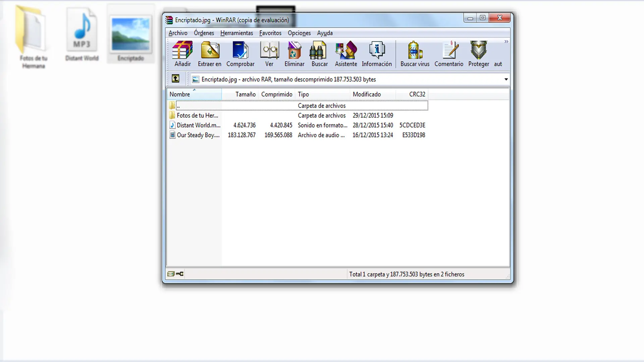Screen dimensions: 644x362
Task: Open the Ayuda menu
Action: click(325, 33)
